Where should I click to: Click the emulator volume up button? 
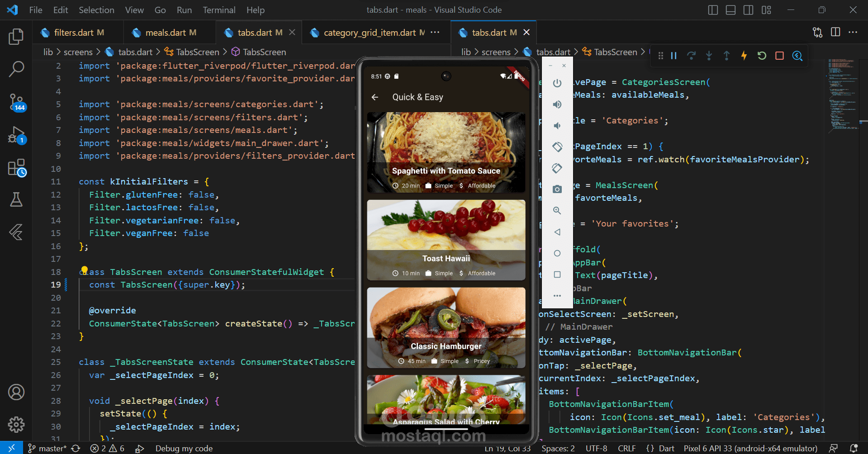click(557, 104)
